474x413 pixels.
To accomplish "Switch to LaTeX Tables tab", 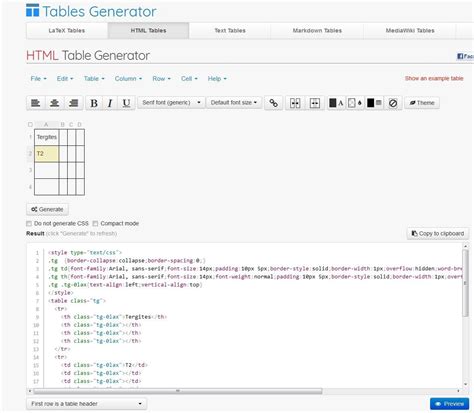I will (67, 31).
